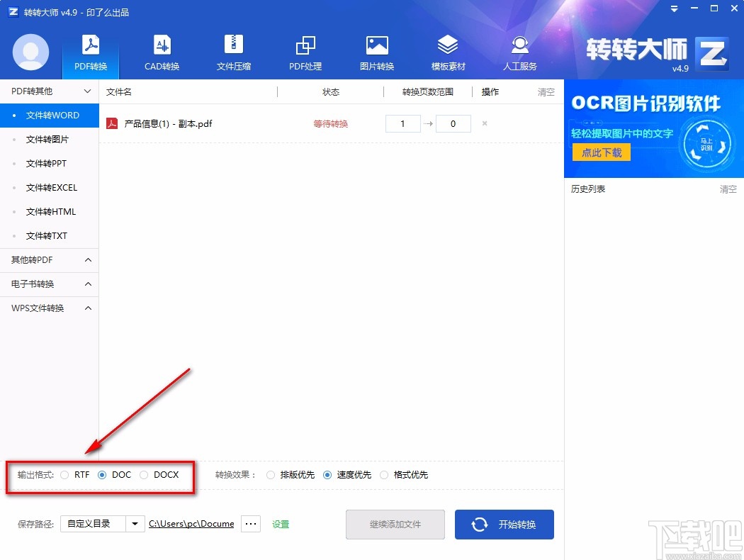This screenshot has height=560, width=744.
Task: Enable 格式优先 conversion mode
Action: pos(384,475)
